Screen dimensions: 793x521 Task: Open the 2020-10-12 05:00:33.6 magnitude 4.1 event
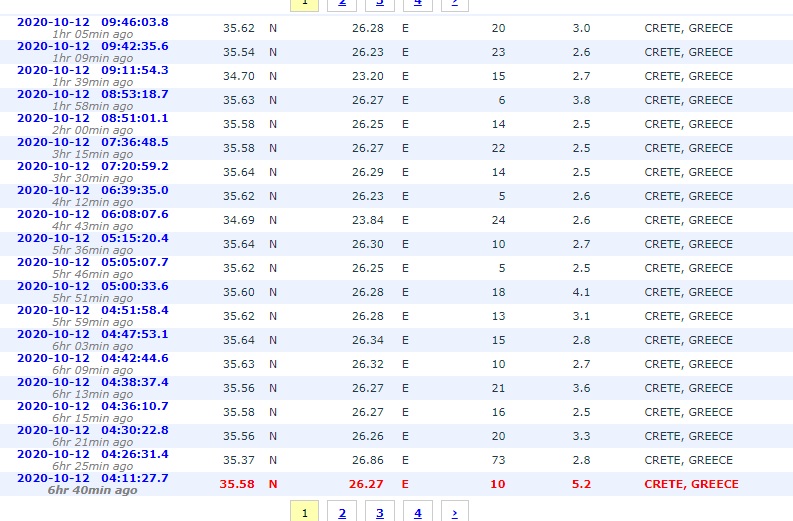[x=92, y=286]
